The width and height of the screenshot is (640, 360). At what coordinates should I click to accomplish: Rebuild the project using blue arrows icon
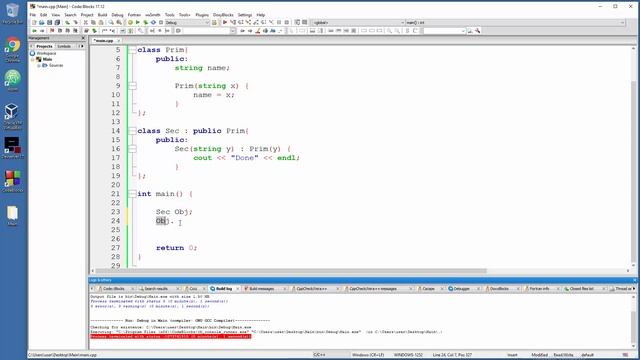[153, 22]
